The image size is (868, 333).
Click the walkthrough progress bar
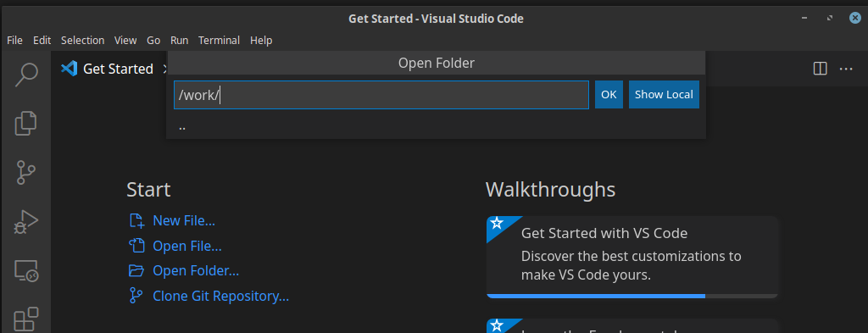(632, 296)
